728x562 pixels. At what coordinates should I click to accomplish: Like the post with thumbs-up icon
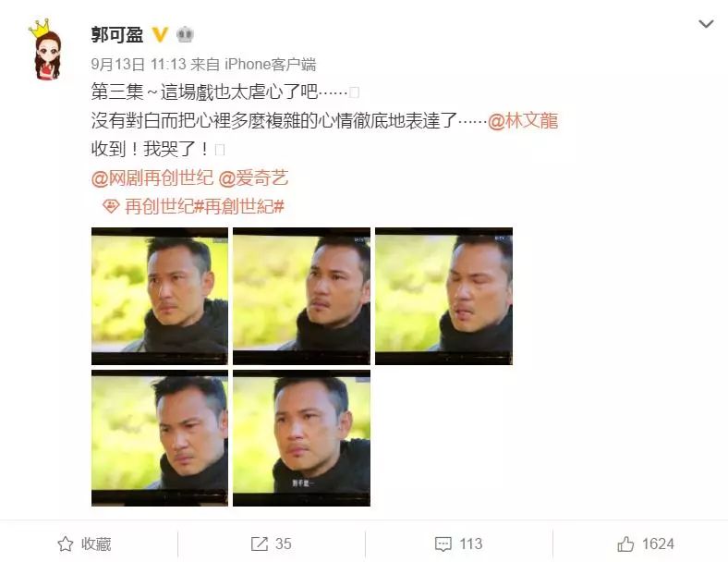click(625, 544)
